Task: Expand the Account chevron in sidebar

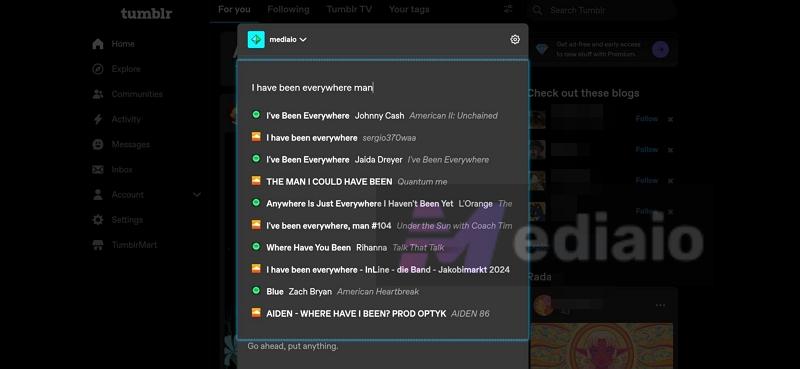Action: click(197, 194)
